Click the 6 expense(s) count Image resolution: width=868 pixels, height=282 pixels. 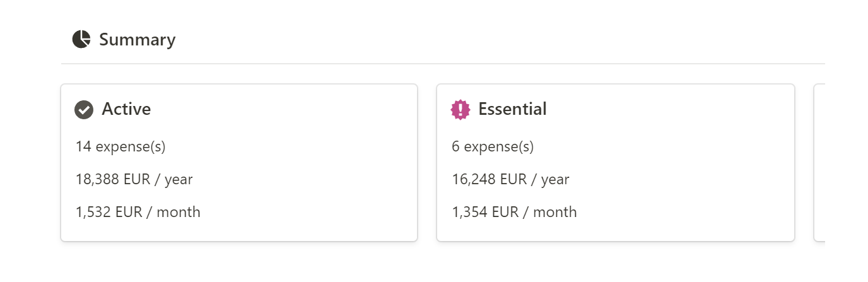[493, 146]
